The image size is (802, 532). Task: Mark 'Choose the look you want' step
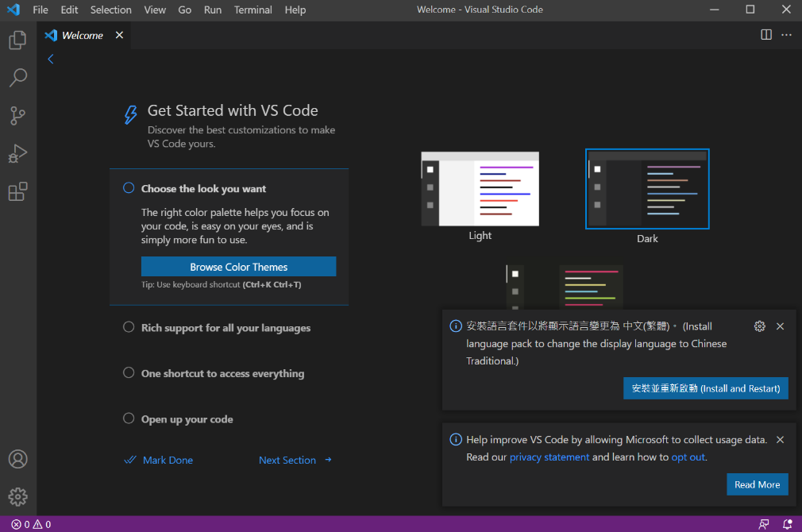pos(129,187)
